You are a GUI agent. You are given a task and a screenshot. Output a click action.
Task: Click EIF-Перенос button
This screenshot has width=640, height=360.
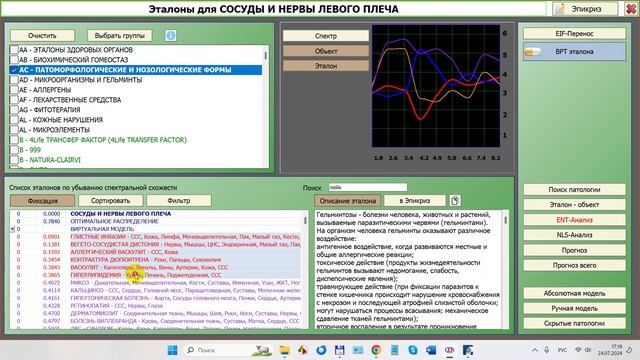click(x=574, y=34)
